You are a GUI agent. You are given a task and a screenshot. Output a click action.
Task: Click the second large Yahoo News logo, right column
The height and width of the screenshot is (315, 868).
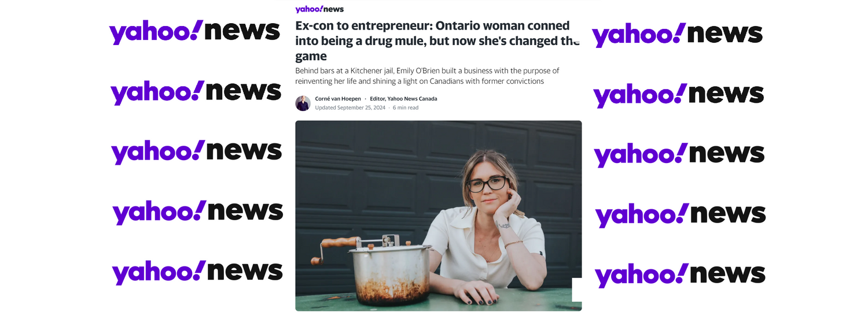click(678, 95)
